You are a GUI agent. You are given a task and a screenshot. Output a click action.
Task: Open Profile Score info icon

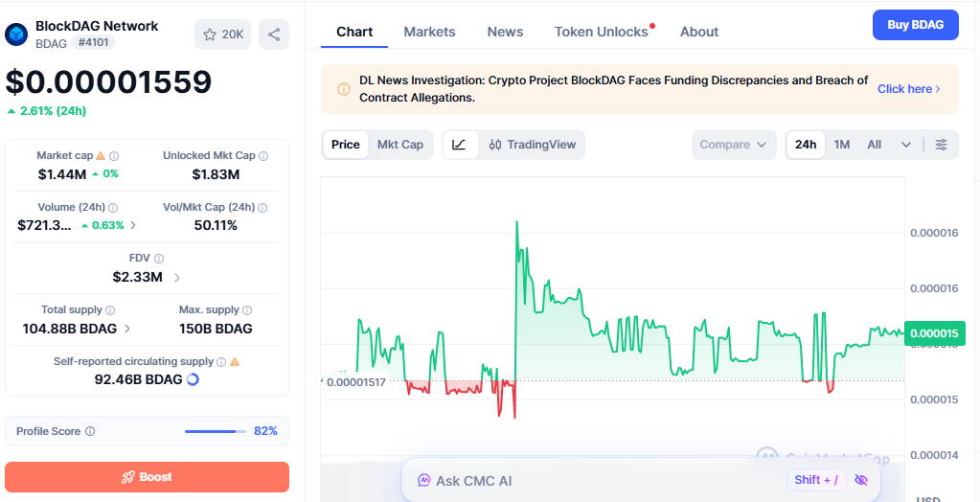click(90, 431)
